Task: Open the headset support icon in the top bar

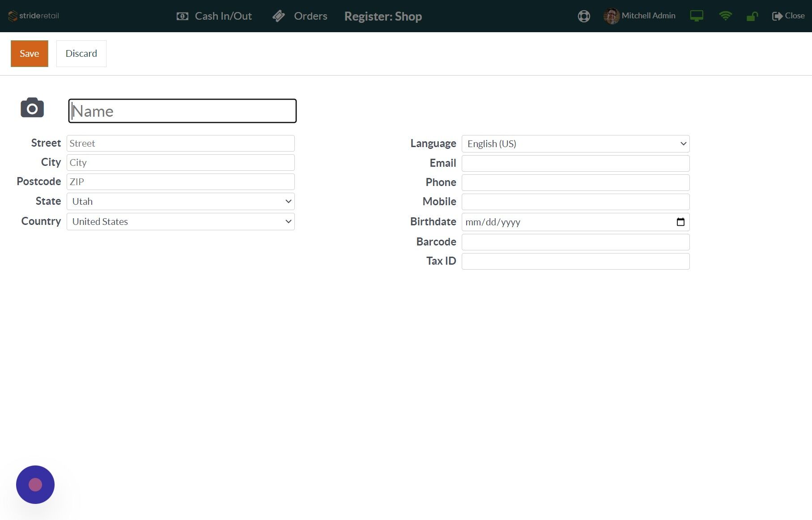Action: [583, 16]
